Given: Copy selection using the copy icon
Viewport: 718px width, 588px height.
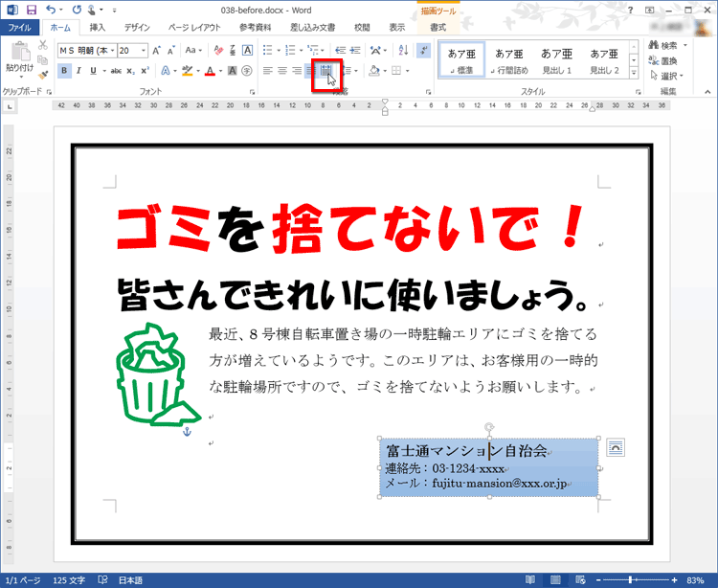Looking at the screenshot, I should point(42,60).
